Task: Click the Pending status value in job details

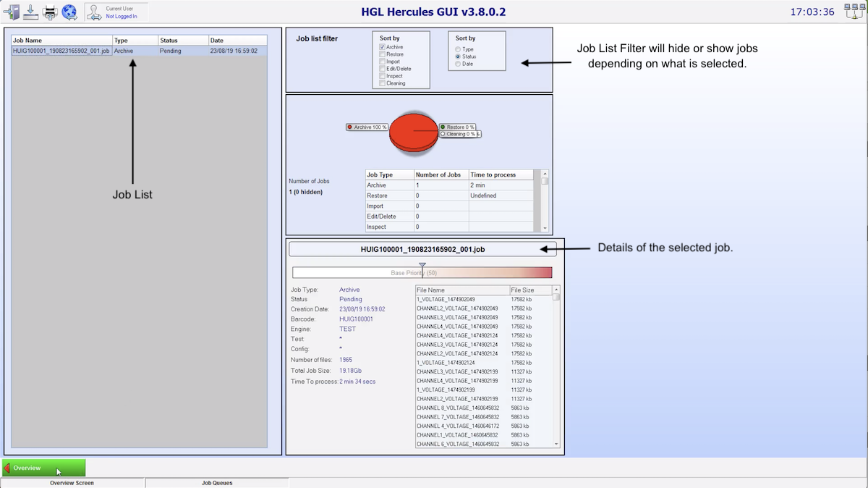Action: 351,299
